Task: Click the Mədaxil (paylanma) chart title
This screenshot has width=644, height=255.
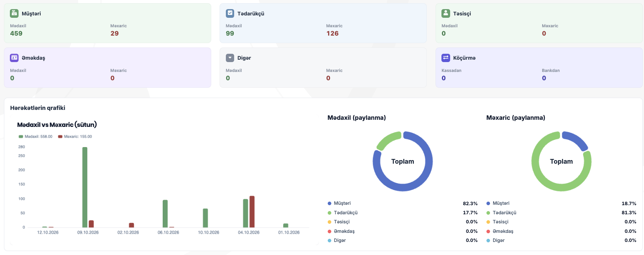Action: coord(357,118)
